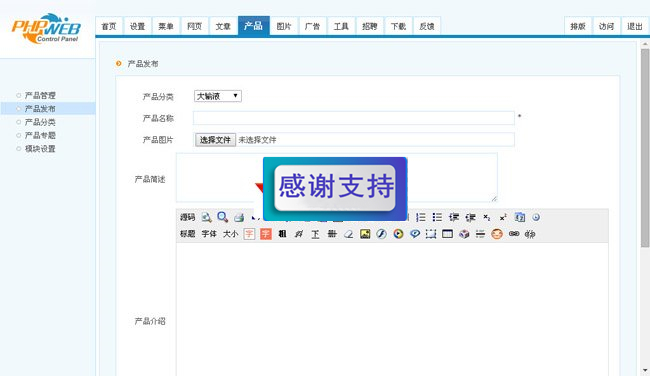Open the 工具 tab
This screenshot has width=650, height=376.
pos(341,27)
